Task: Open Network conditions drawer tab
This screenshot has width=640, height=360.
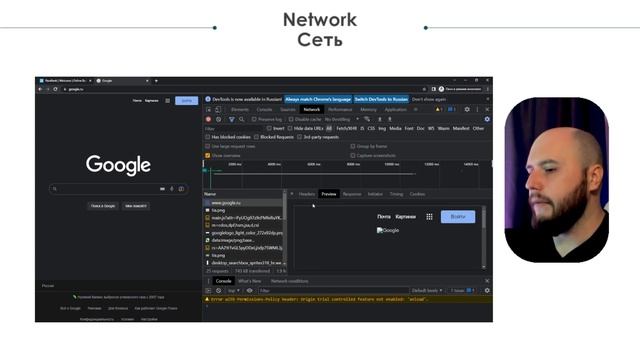Action: pos(290,281)
